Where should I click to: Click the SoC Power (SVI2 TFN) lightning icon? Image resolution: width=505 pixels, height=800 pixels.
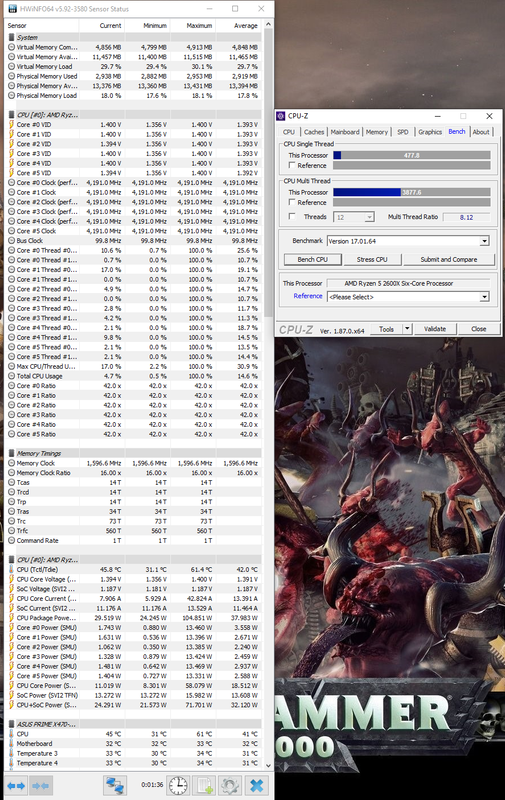[12, 695]
